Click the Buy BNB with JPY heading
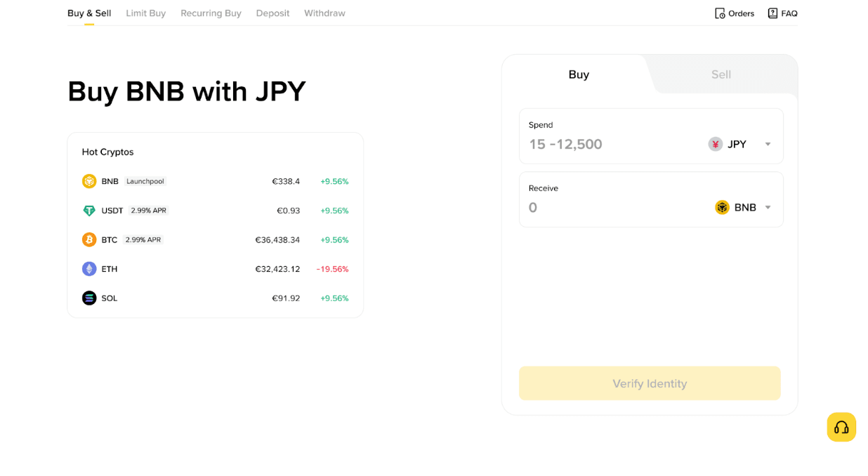868x476 pixels. [x=187, y=91]
